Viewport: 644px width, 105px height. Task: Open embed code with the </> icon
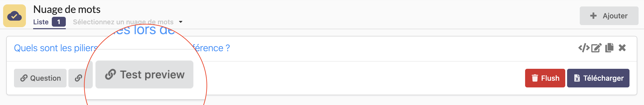(584, 48)
